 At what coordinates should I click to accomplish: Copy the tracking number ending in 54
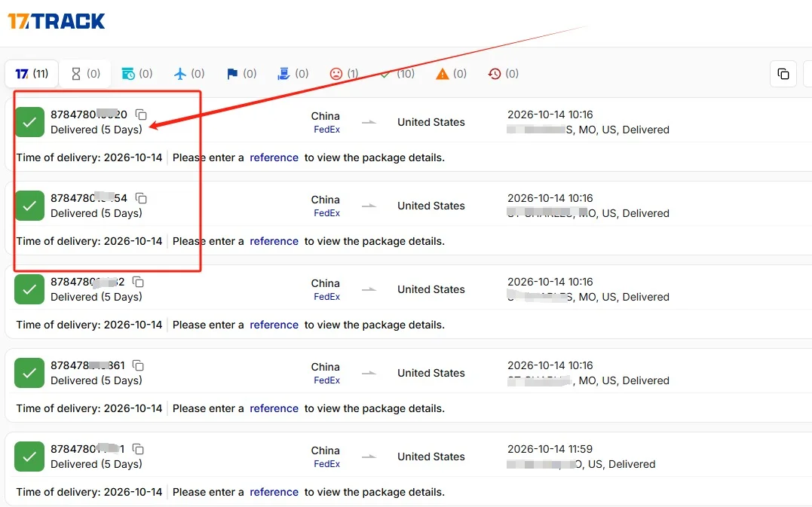[x=141, y=198]
